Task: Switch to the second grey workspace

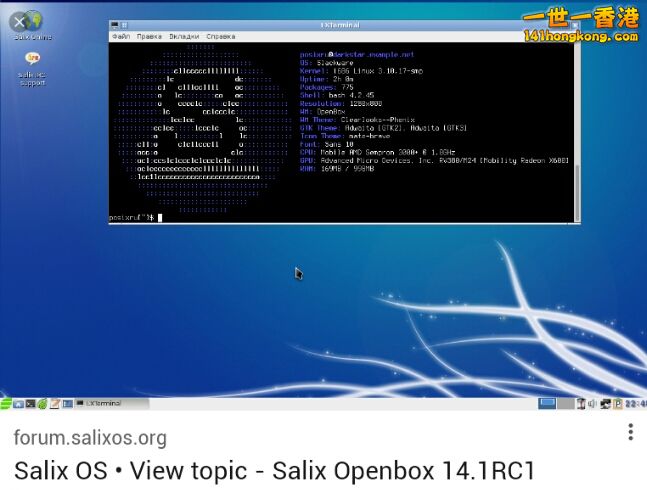Action: (x=566, y=403)
